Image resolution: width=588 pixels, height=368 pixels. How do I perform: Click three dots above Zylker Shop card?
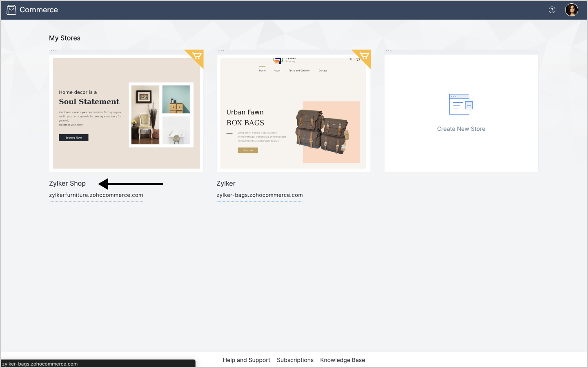pos(54,50)
